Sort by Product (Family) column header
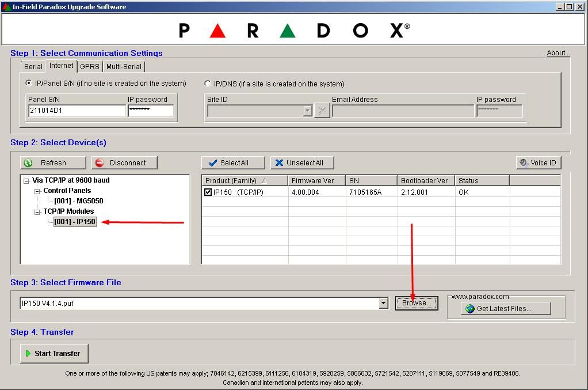The height and width of the screenshot is (390, 588). [245, 180]
